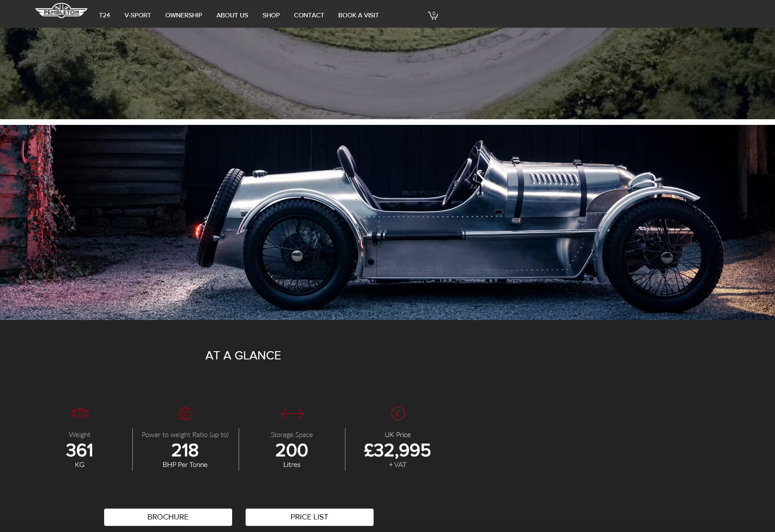Click the Pembleton winged logo
The width and height of the screenshot is (775, 532).
pyautogui.click(x=61, y=10)
